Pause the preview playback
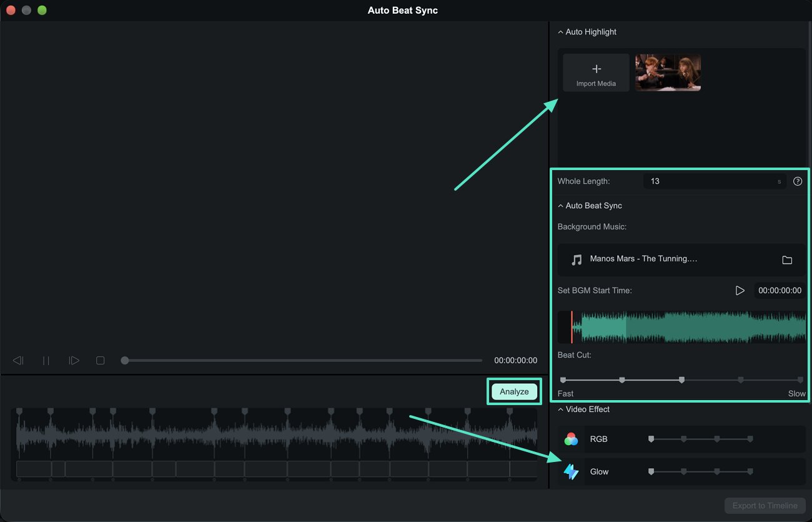The width and height of the screenshot is (812, 522). (x=46, y=361)
